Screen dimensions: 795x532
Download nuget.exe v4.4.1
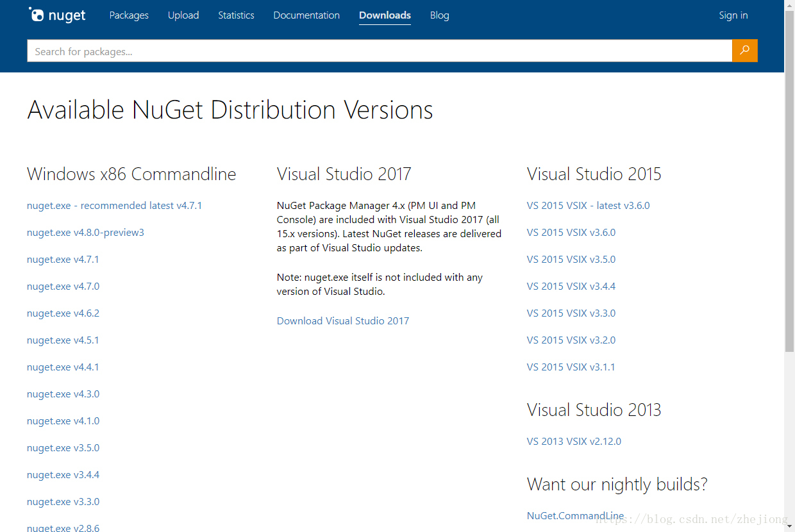(x=63, y=367)
